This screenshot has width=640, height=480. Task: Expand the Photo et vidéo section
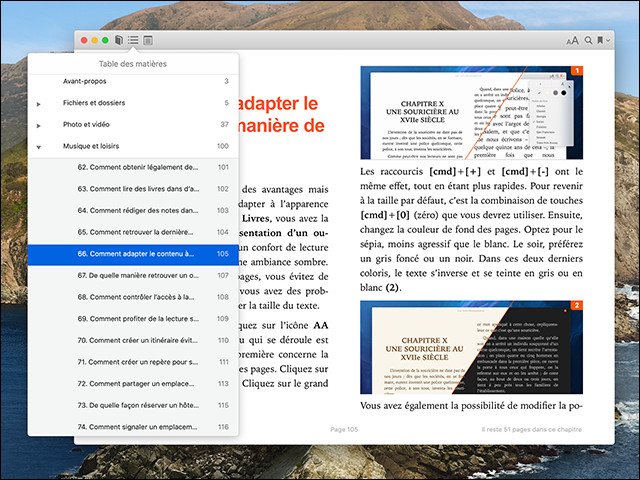click(x=38, y=126)
